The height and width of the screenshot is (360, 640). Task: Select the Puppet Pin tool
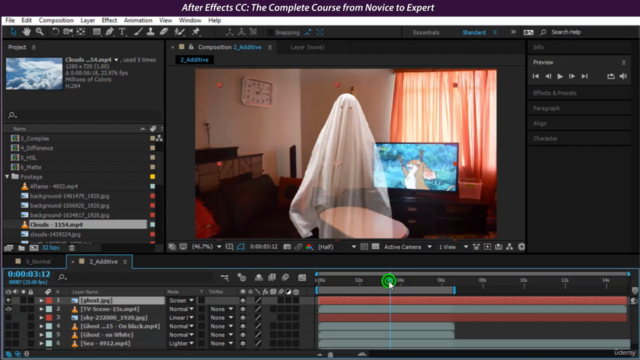pos(196,32)
